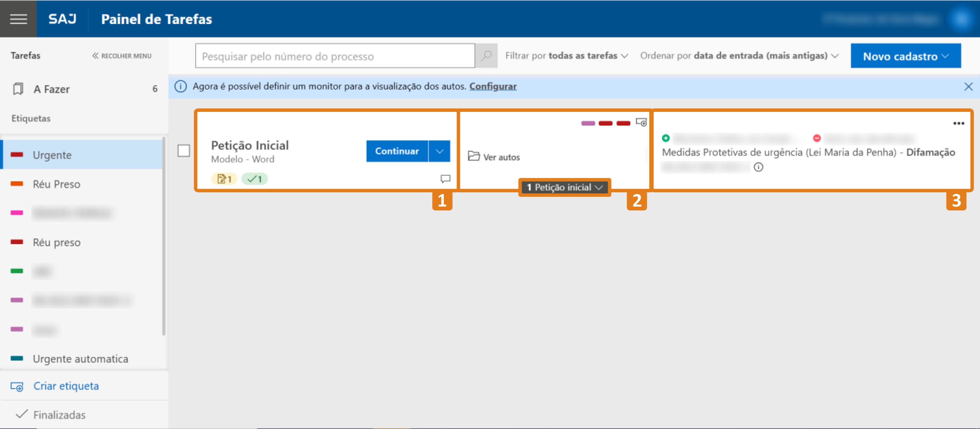
Task: Open Ordenar por data de entrada dropdown
Action: [x=739, y=56]
